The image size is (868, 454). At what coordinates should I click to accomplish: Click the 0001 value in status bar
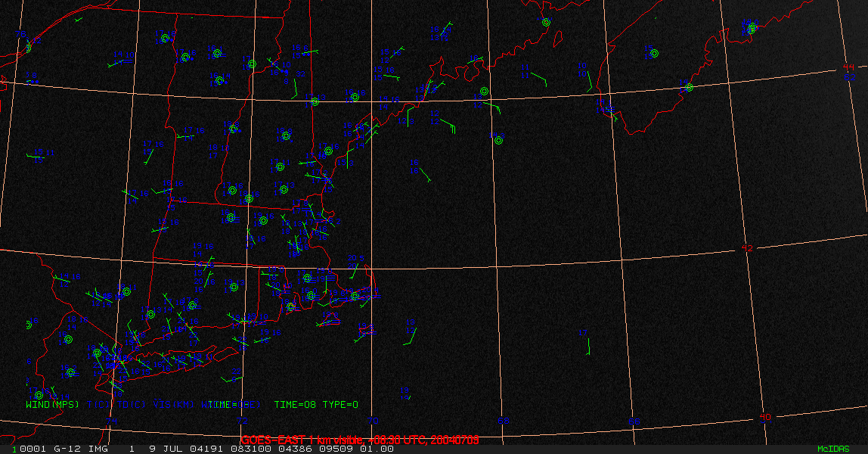pos(33,449)
